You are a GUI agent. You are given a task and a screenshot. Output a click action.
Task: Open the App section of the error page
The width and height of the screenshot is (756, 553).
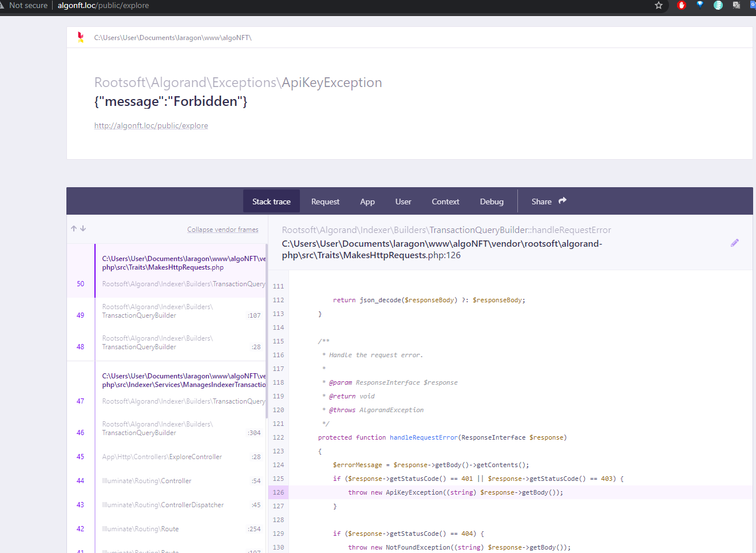tap(367, 201)
